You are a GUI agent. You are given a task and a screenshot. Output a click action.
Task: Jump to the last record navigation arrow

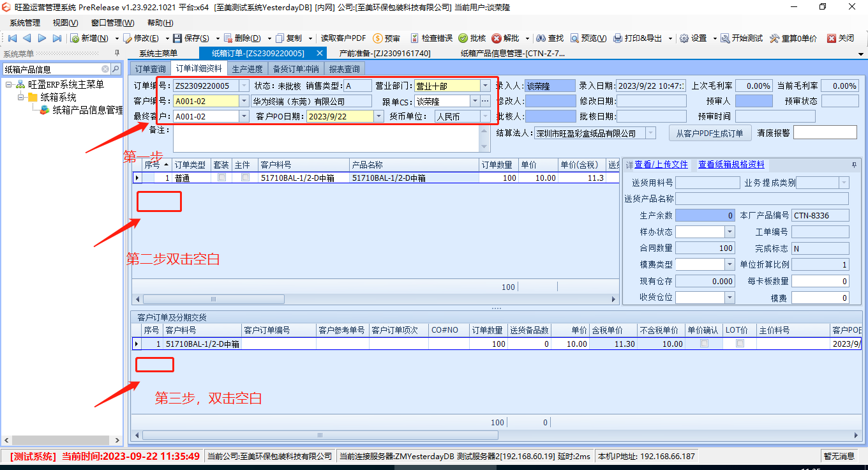coord(57,38)
